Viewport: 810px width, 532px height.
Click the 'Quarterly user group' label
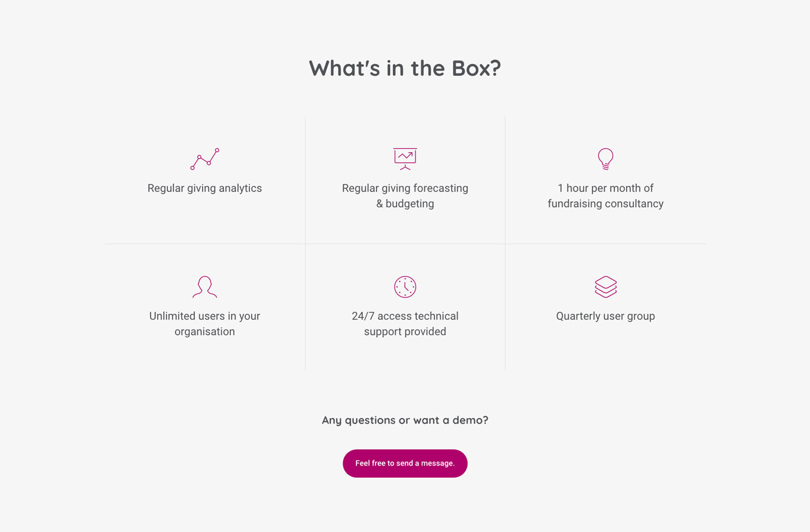pyautogui.click(x=606, y=316)
